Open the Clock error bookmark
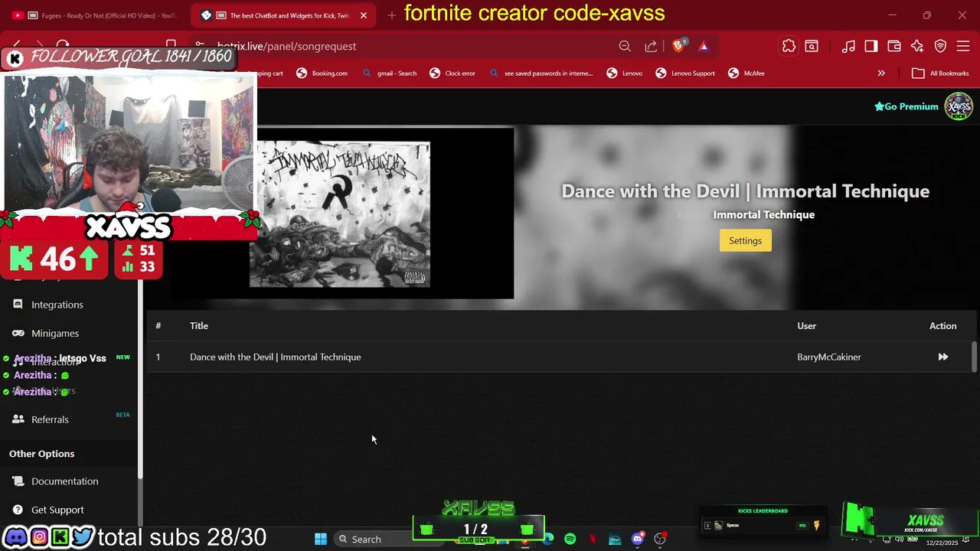This screenshot has width=980, height=551. (452, 73)
